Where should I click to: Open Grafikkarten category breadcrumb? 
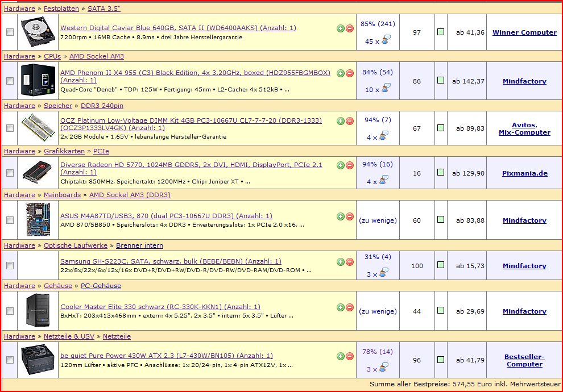click(x=64, y=151)
